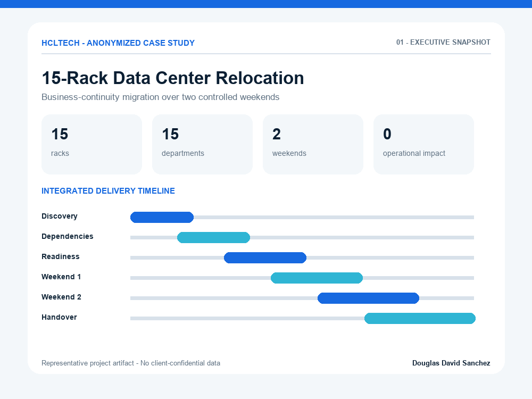Select the 15 departments metric card
This screenshot has height=399, width=532.
coord(202,145)
